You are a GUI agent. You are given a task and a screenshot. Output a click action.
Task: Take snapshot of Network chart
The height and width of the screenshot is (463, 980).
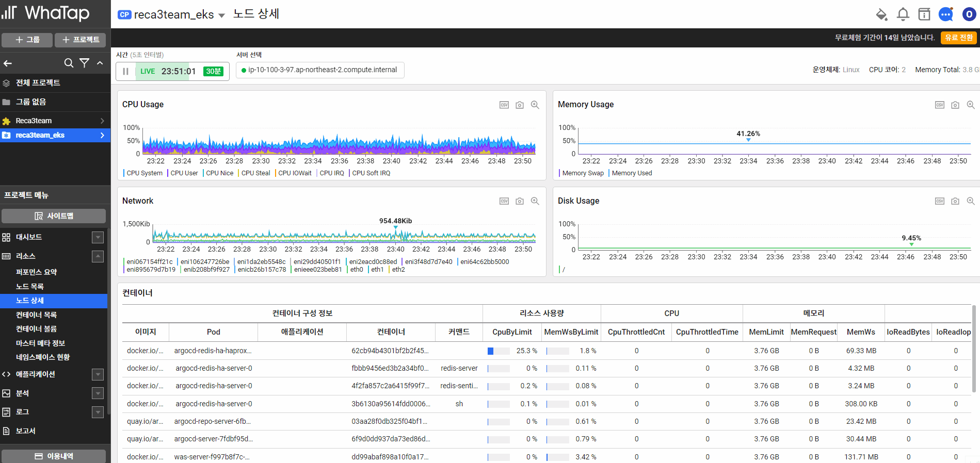pos(520,201)
